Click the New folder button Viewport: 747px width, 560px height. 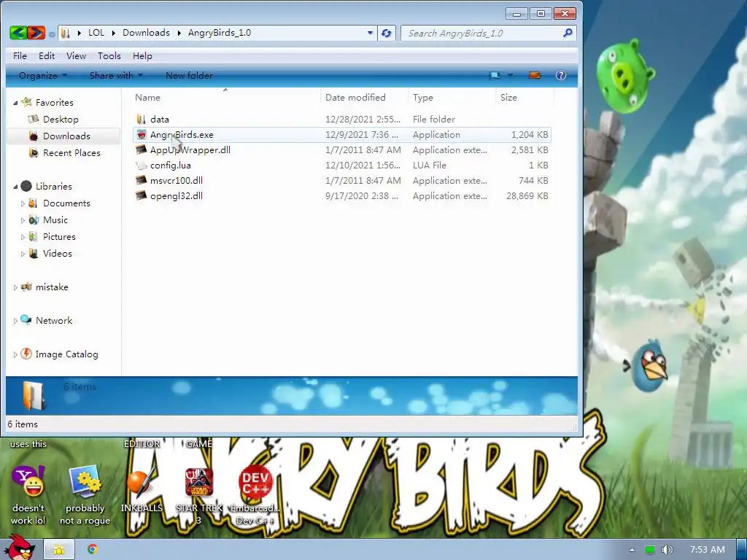click(x=189, y=75)
